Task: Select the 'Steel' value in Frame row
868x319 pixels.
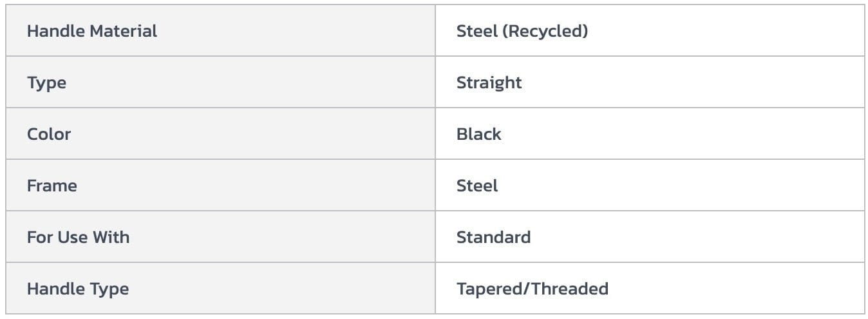Action: click(477, 186)
